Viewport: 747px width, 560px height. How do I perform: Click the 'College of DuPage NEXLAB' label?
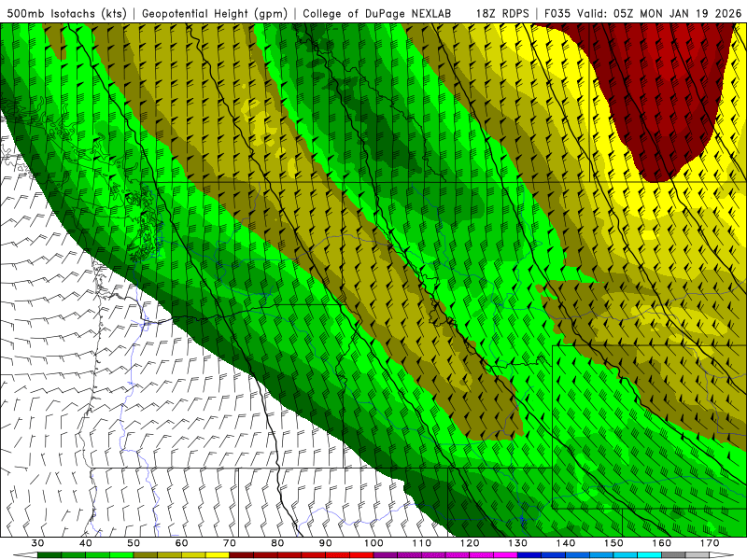coord(377,13)
